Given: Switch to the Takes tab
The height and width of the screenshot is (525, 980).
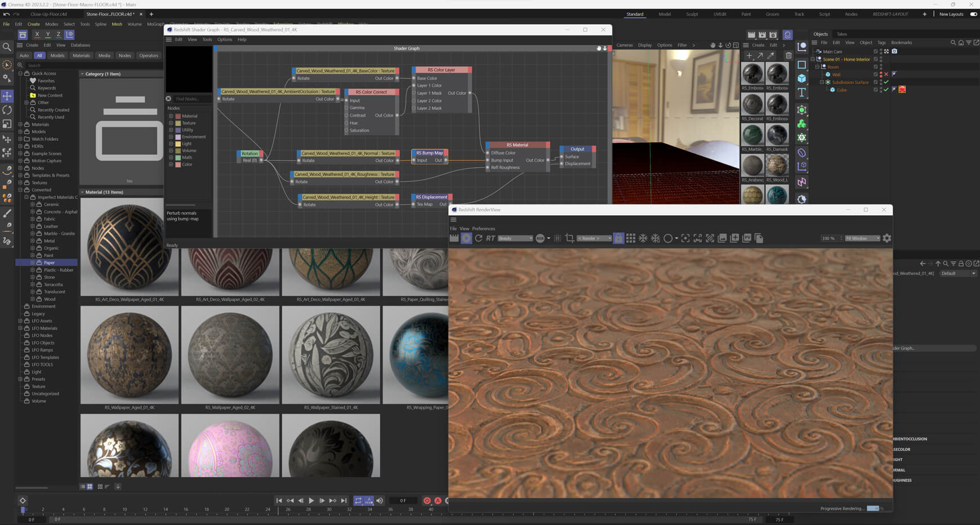Looking at the screenshot, I should pos(841,34).
